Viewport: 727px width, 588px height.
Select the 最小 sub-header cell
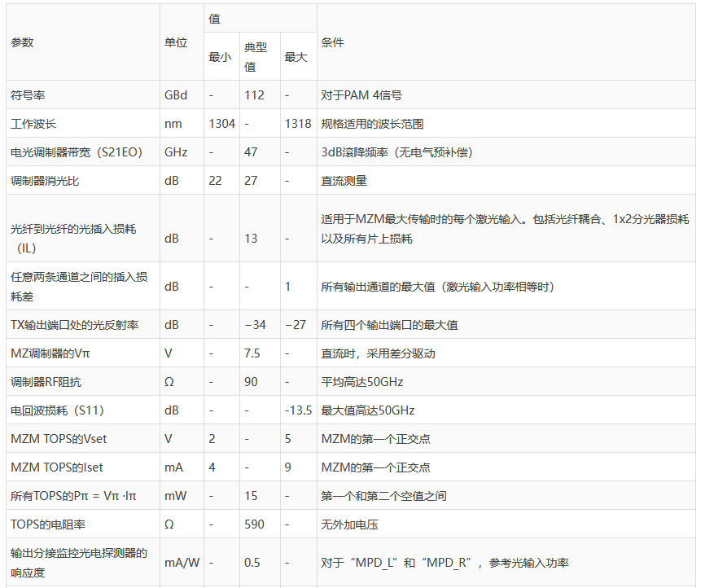pyautogui.click(x=220, y=57)
